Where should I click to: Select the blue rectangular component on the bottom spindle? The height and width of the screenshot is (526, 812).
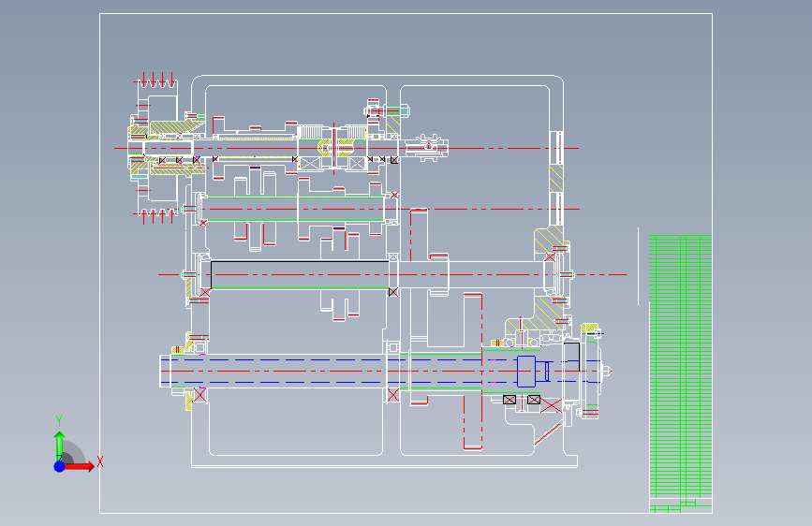(526, 372)
